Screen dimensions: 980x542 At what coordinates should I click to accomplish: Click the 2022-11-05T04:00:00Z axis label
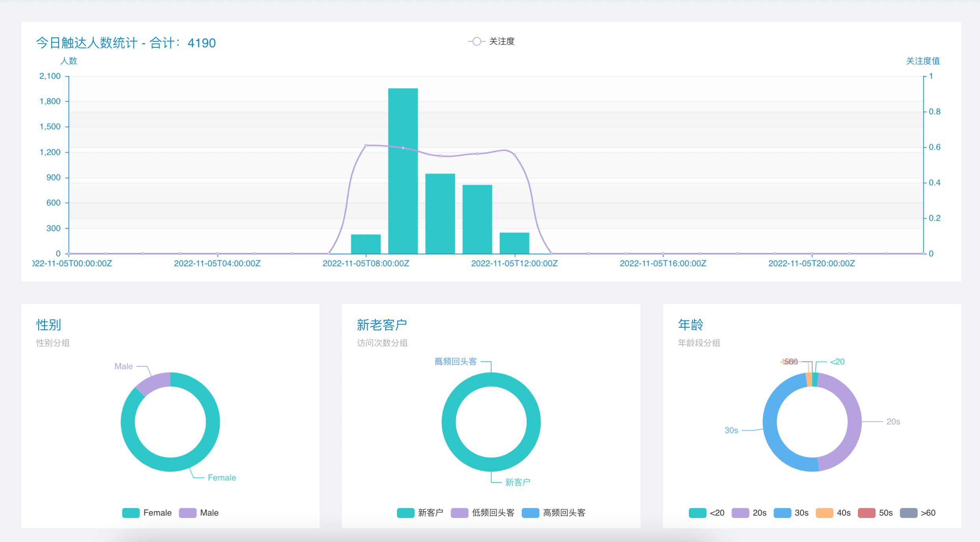pyautogui.click(x=217, y=263)
